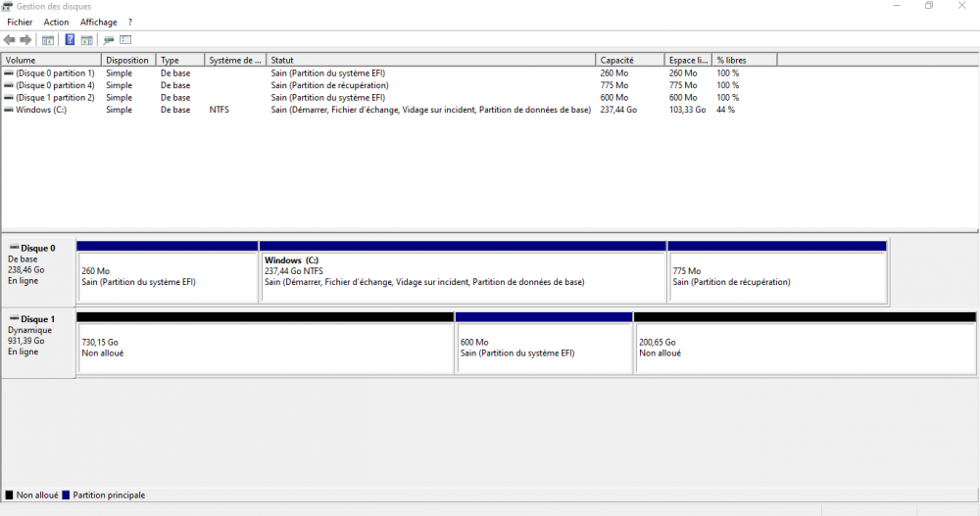Screen dimensions: 980x516
Task: Sort by the Disposition column header
Action: click(x=128, y=60)
